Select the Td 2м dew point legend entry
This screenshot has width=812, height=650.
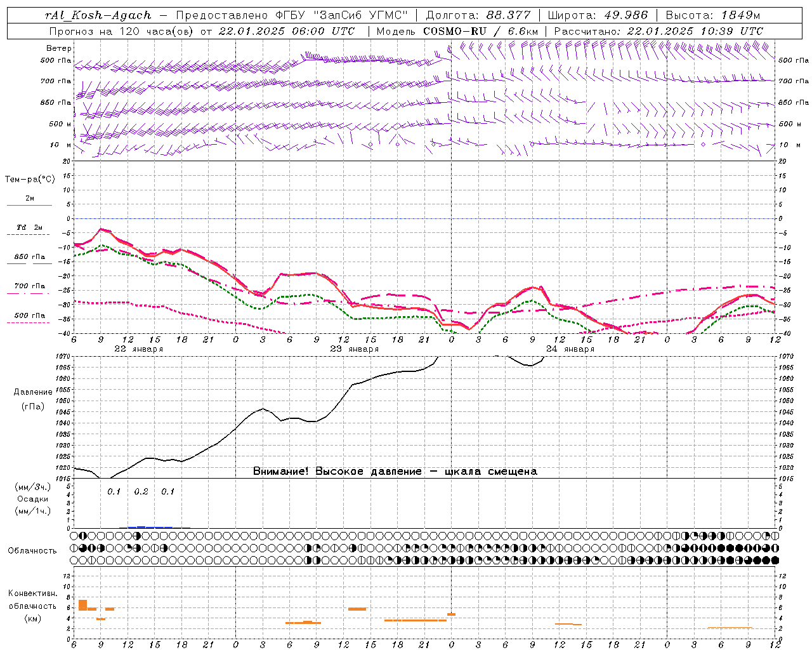29,230
